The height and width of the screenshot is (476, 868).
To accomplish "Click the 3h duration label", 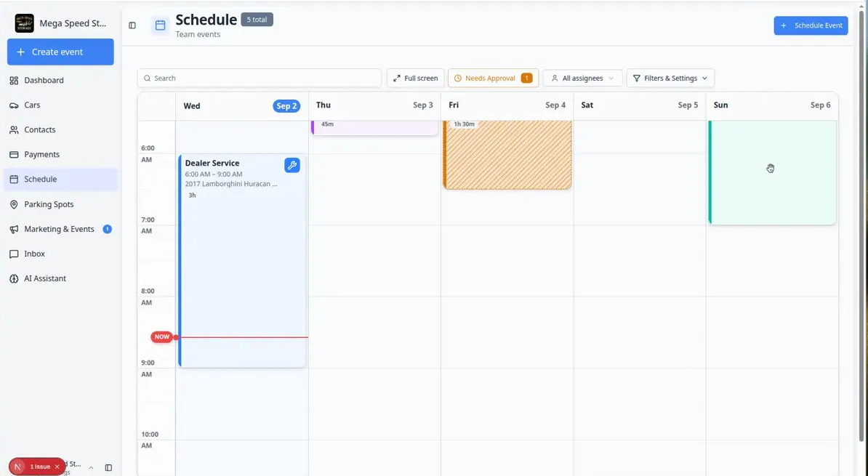I will (192, 195).
